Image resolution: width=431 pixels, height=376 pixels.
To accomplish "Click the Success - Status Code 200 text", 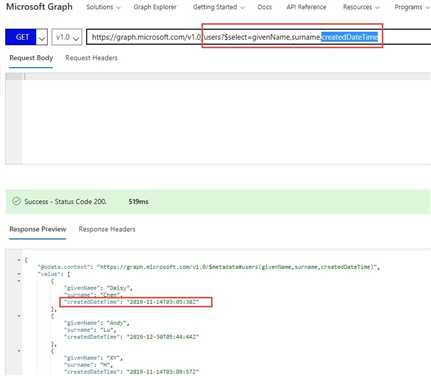I will 65,202.
